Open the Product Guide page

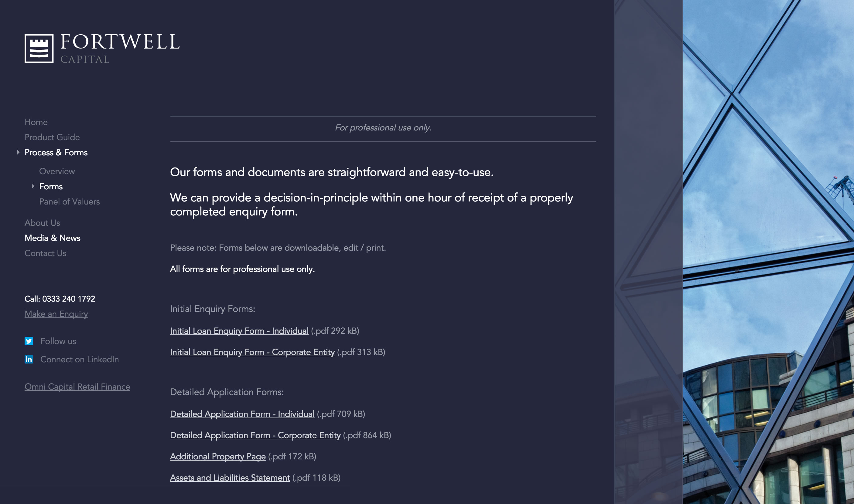[52, 137]
